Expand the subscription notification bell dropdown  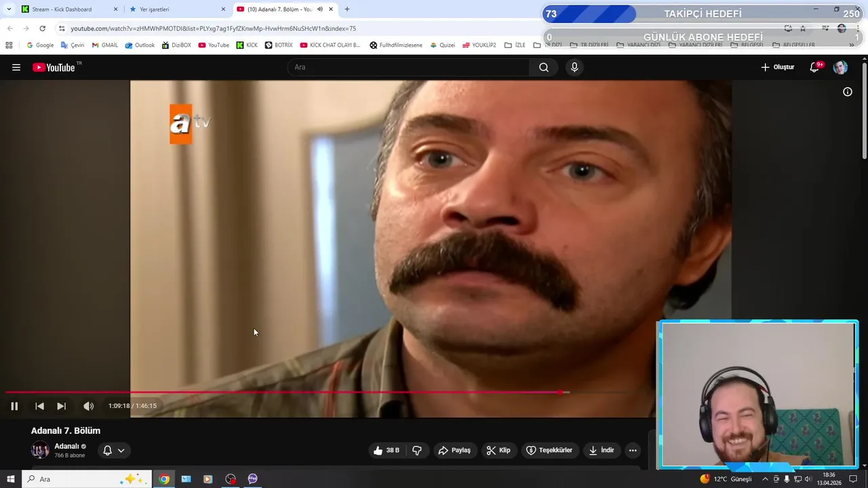113,450
